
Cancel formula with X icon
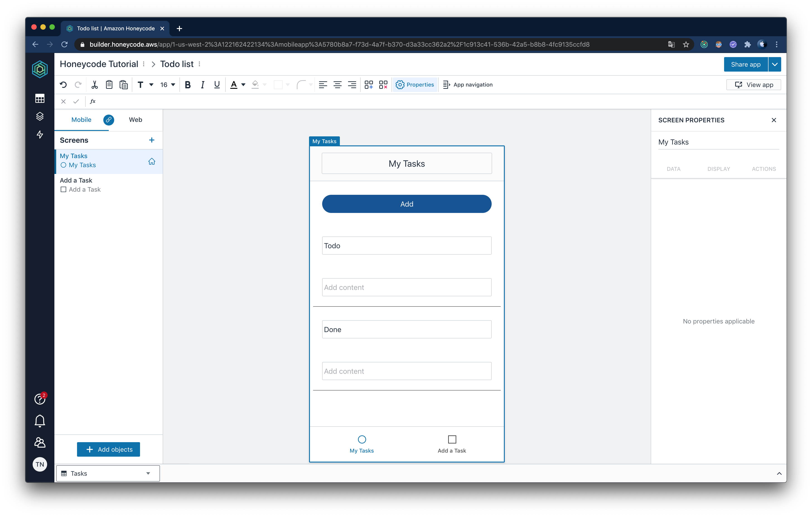point(63,101)
